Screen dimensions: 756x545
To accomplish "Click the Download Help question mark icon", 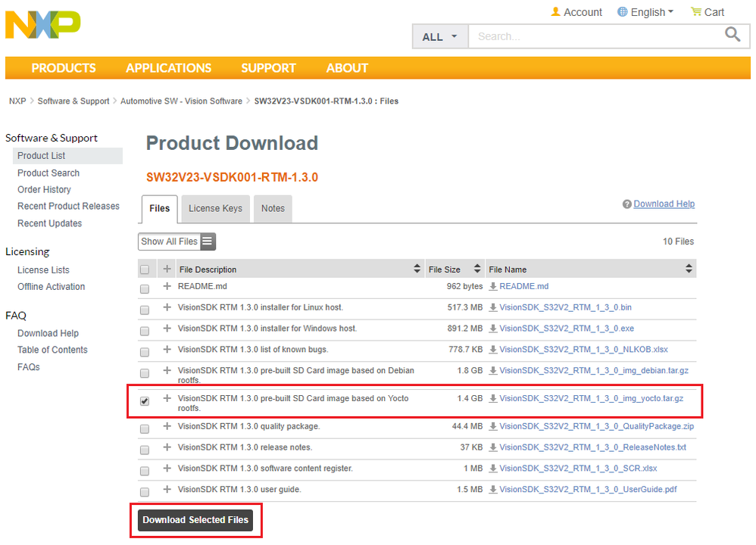I will pyautogui.click(x=626, y=204).
